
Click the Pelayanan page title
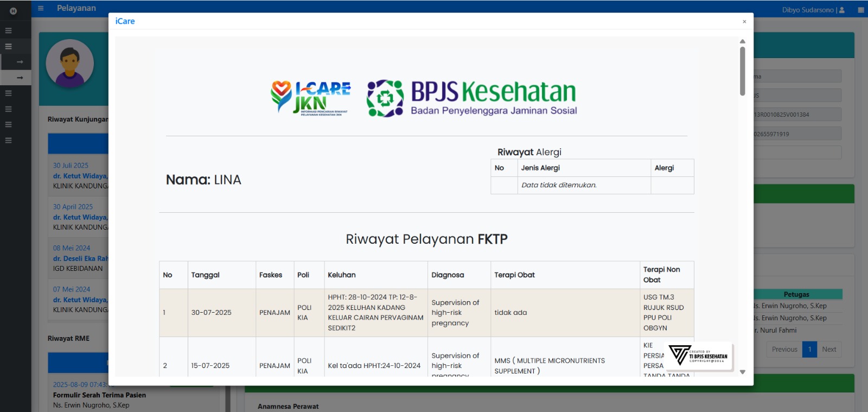(76, 8)
